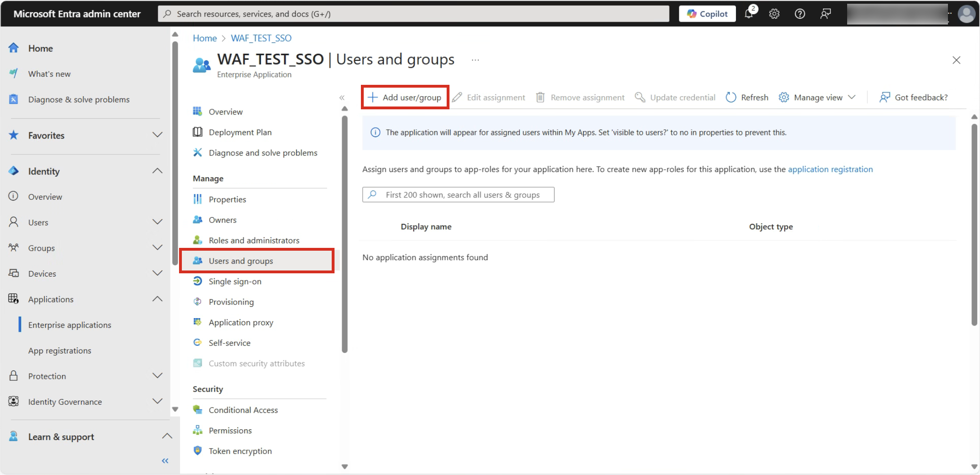Viewport: 980px width, 475px height.
Task: Collapse the Identity section chevron
Action: tap(157, 171)
